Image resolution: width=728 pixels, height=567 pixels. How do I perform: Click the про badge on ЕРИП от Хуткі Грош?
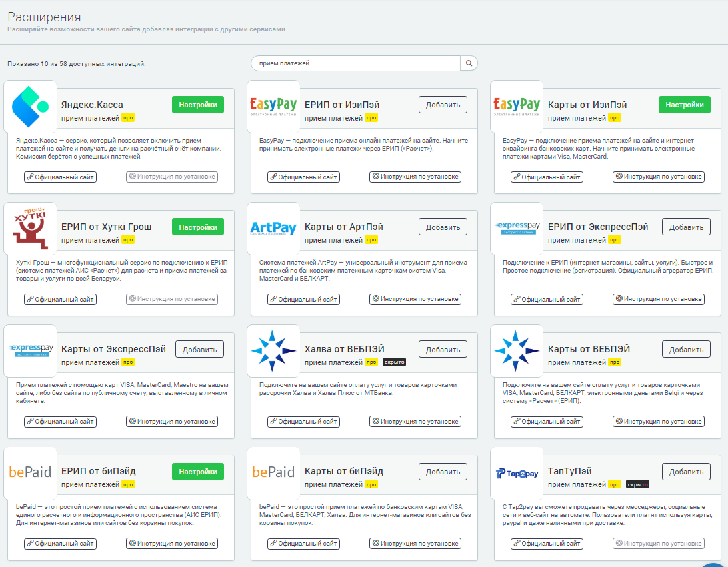[x=128, y=240]
